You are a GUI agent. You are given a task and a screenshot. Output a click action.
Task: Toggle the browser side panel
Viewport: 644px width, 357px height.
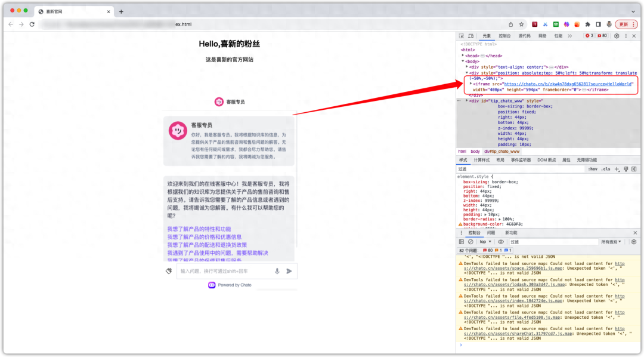[x=599, y=24]
